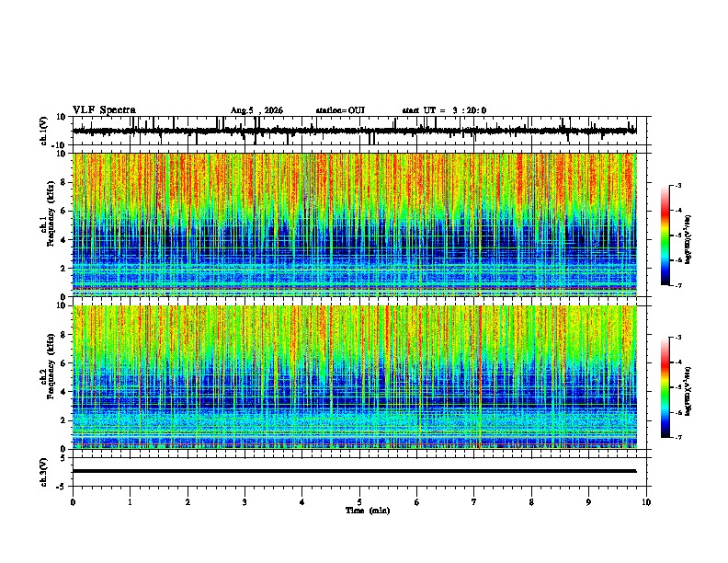Click the "Time (min)" axis label
The width and height of the screenshot is (728, 563).
coord(368,511)
